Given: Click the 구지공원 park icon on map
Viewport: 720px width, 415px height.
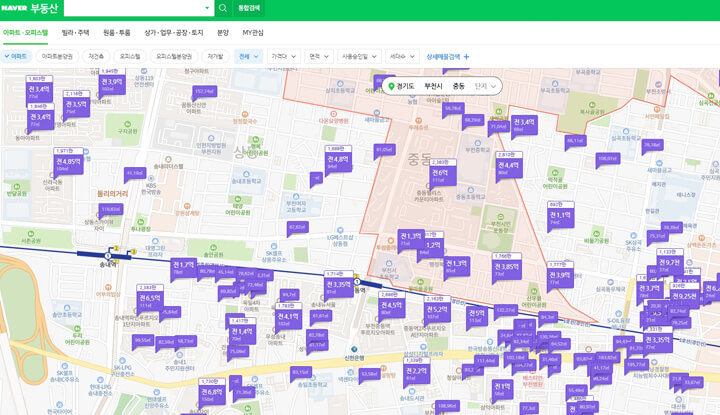Looking at the screenshot, I should 127,124.
